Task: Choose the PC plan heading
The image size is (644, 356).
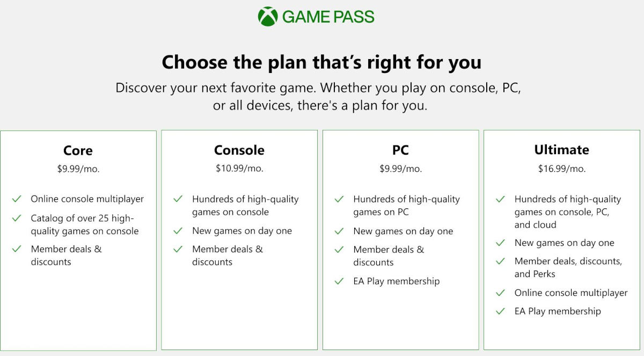Action: point(400,150)
